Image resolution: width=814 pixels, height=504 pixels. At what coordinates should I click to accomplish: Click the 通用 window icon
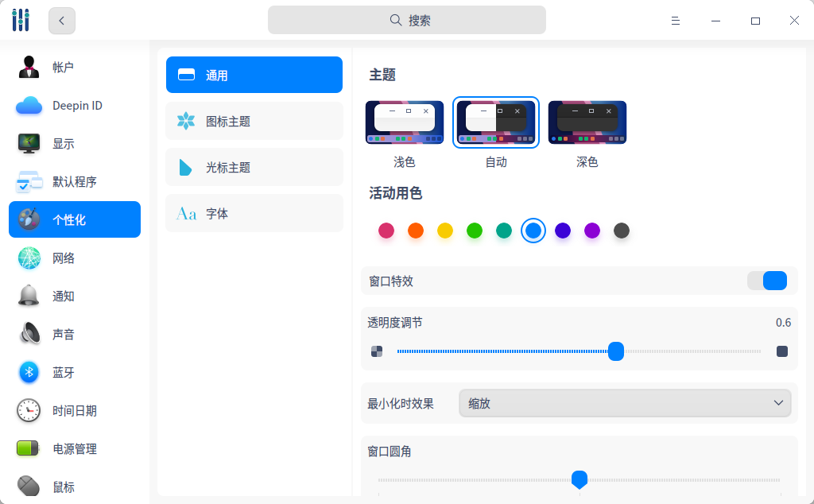[186, 75]
